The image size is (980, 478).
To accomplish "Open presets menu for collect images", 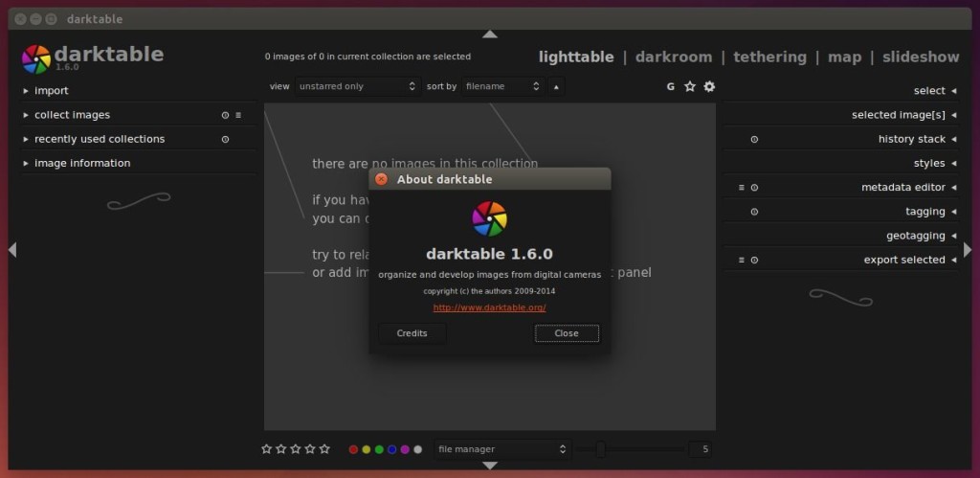I will [238, 115].
